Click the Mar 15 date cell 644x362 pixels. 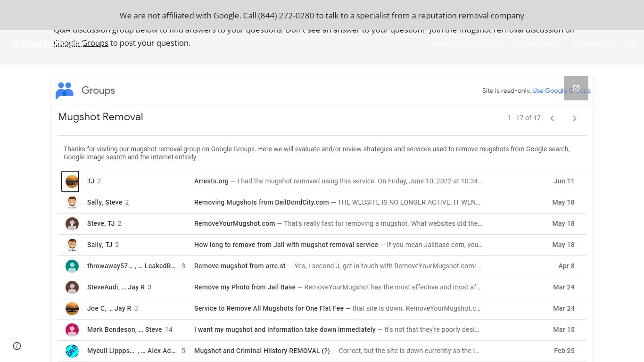click(564, 329)
